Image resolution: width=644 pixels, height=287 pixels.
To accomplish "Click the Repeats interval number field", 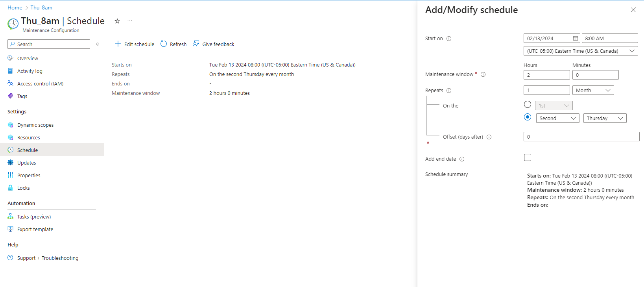I will tap(546, 90).
